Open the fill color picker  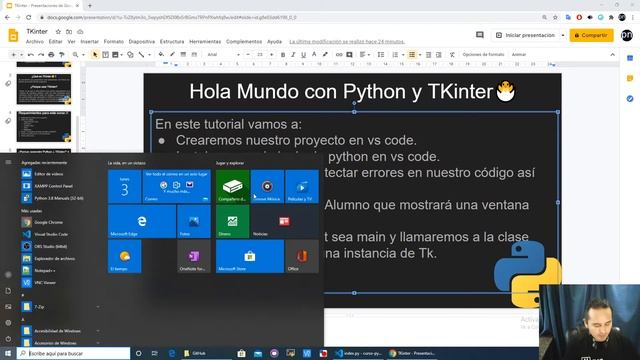click(161, 55)
